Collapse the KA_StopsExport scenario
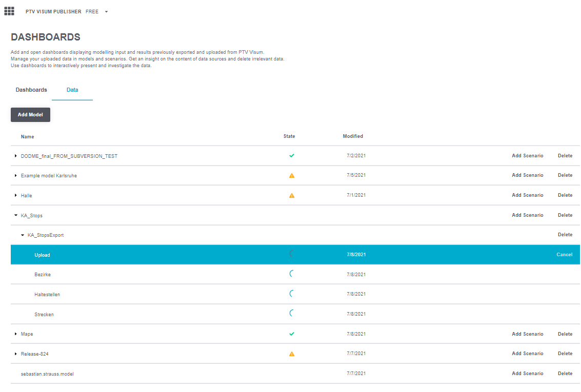 [x=23, y=235]
